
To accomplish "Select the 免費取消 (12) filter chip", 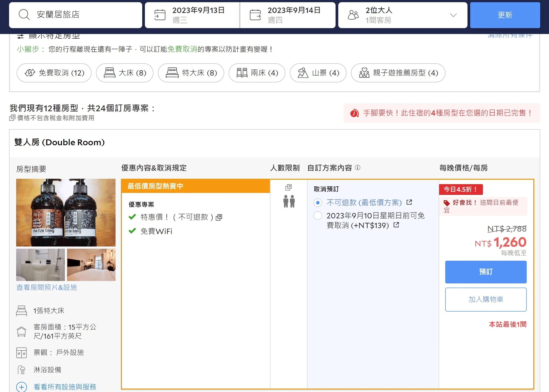I will (54, 73).
